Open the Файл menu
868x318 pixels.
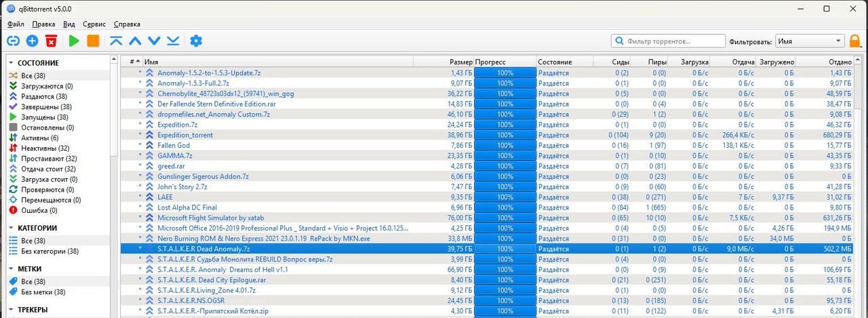point(16,24)
